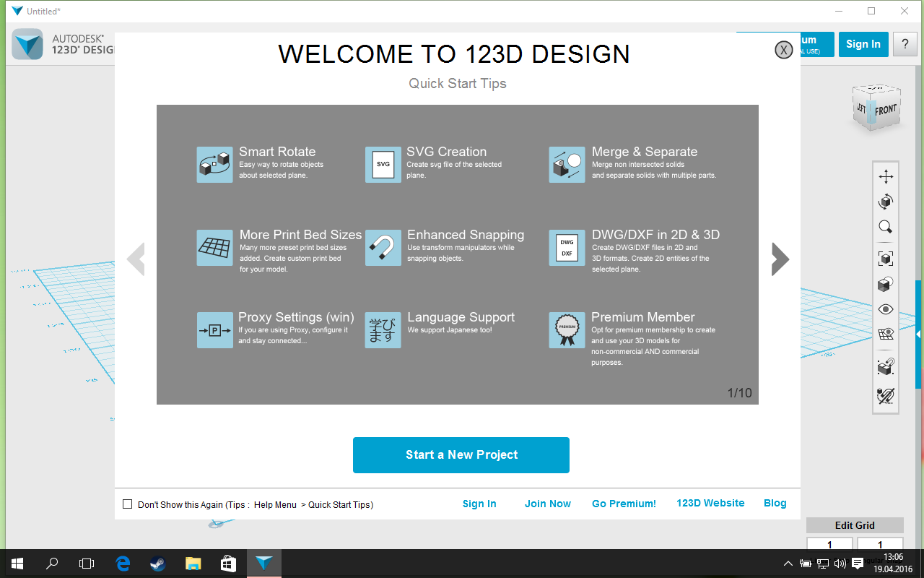Click the first grid value input field
The image size is (924, 578).
pyautogui.click(x=829, y=545)
